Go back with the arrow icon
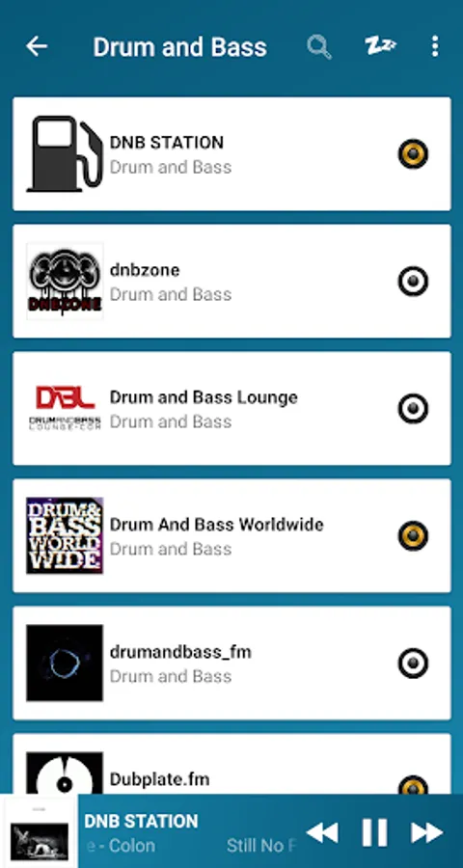The image size is (463, 868). [37, 46]
